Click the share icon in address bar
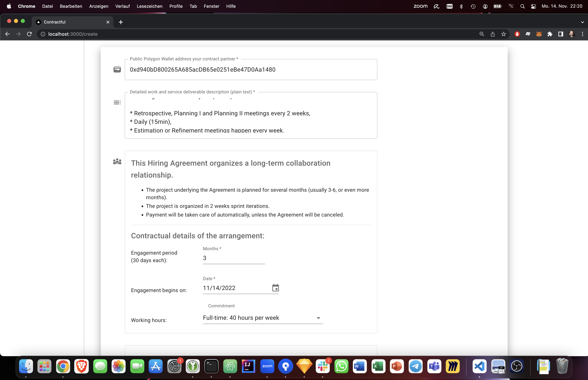Image resolution: width=588 pixels, height=380 pixels. [493, 34]
